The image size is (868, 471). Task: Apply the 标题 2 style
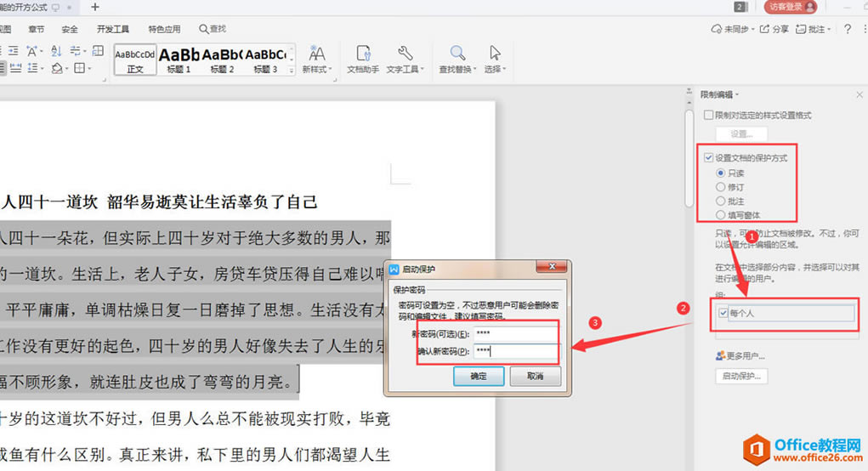tap(222, 60)
